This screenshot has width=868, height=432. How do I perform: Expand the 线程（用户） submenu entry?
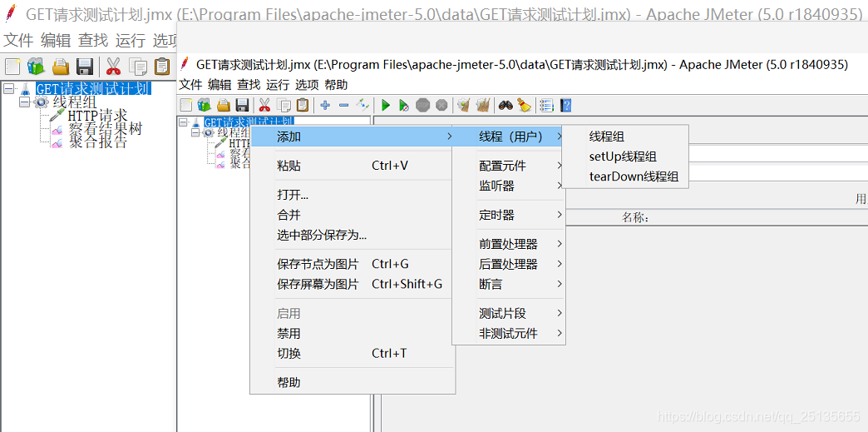click(510, 137)
